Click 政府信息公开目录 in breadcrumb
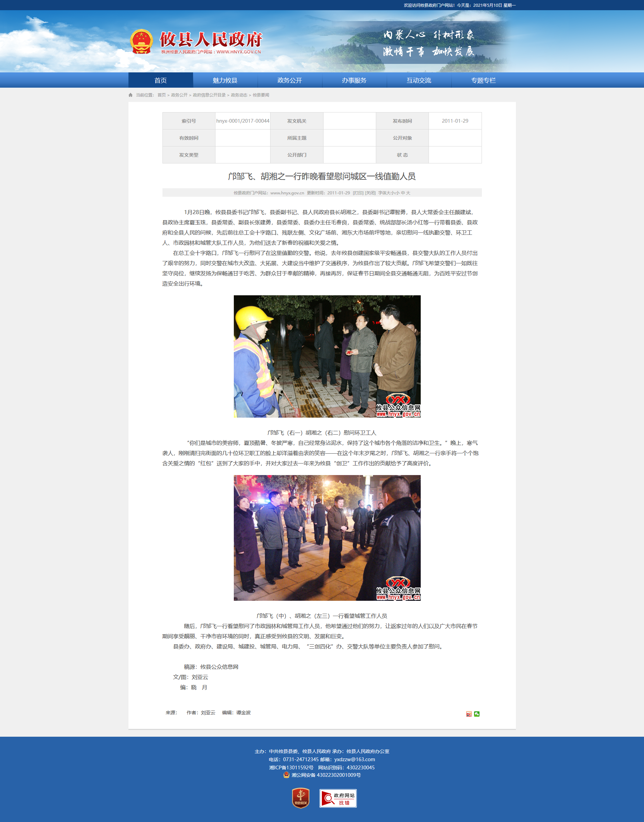This screenshot has height=822, width=644. point(209,95)
